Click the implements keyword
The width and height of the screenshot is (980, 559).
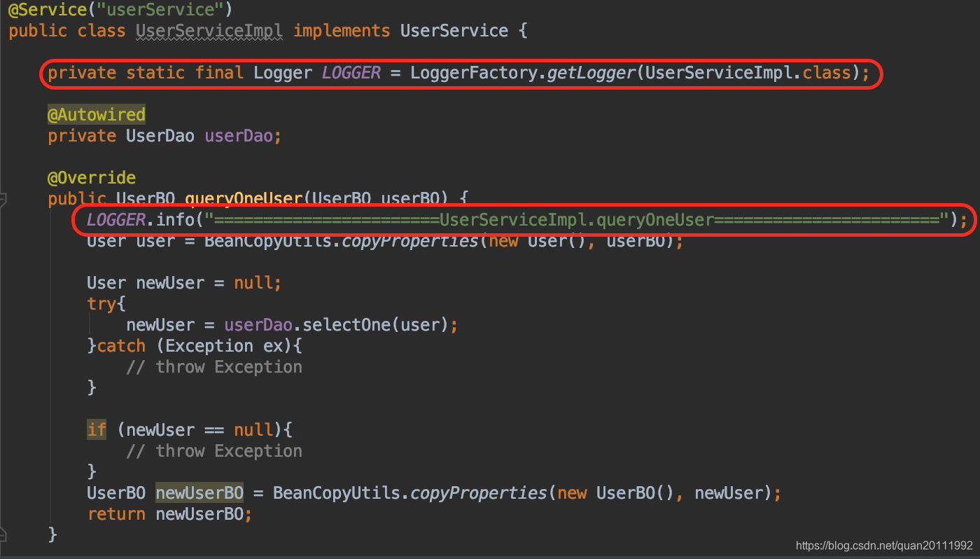click(342, 31)
